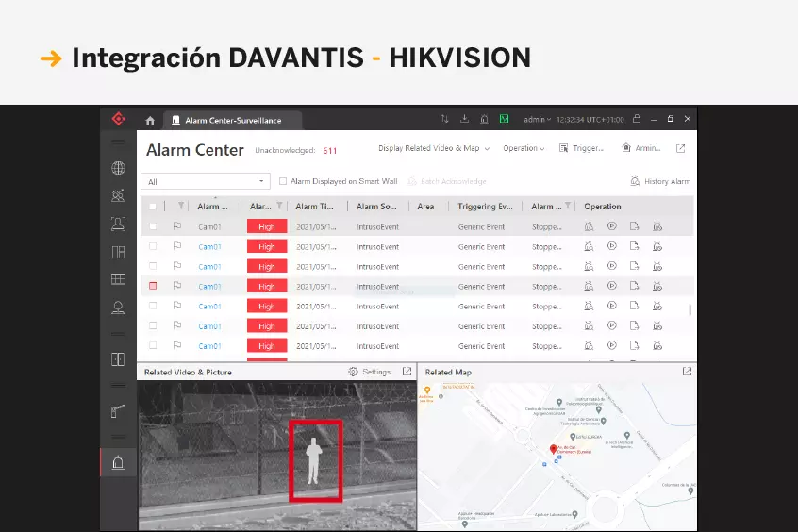Viewport: 798px width, 532px height.
Task: Tick the select-all header checkbox
Action: (153, 207)
